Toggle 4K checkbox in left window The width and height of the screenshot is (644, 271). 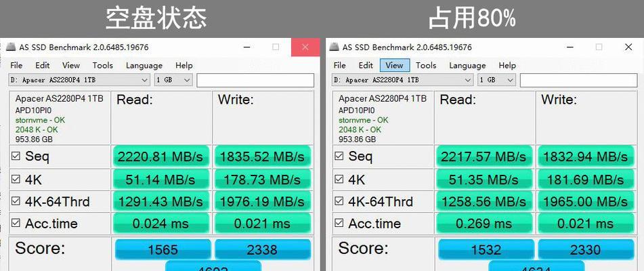pos(16,179)
